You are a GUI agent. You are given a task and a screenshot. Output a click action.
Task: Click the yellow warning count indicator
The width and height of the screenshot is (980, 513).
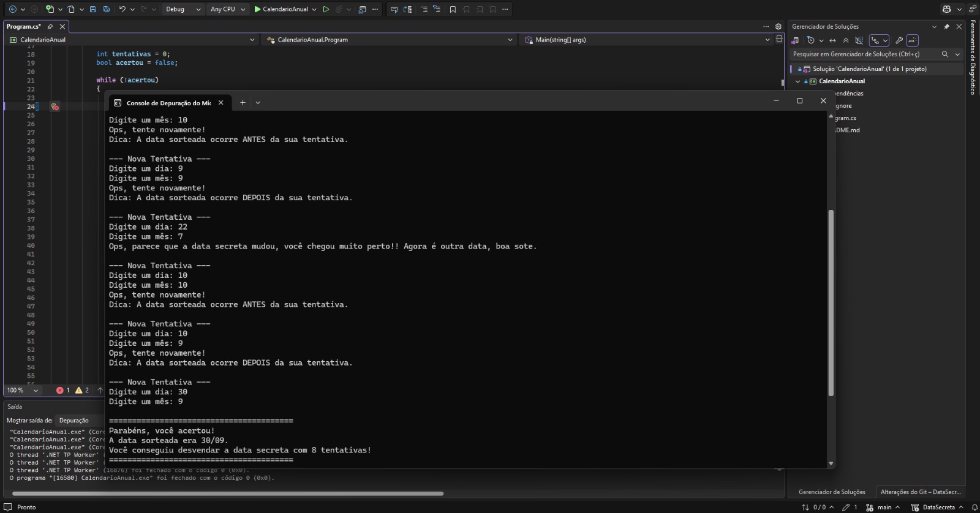pos(82,390)
